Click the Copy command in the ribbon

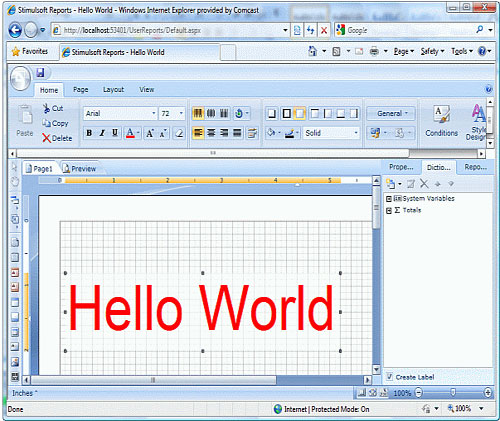click(x=55, y=123)
